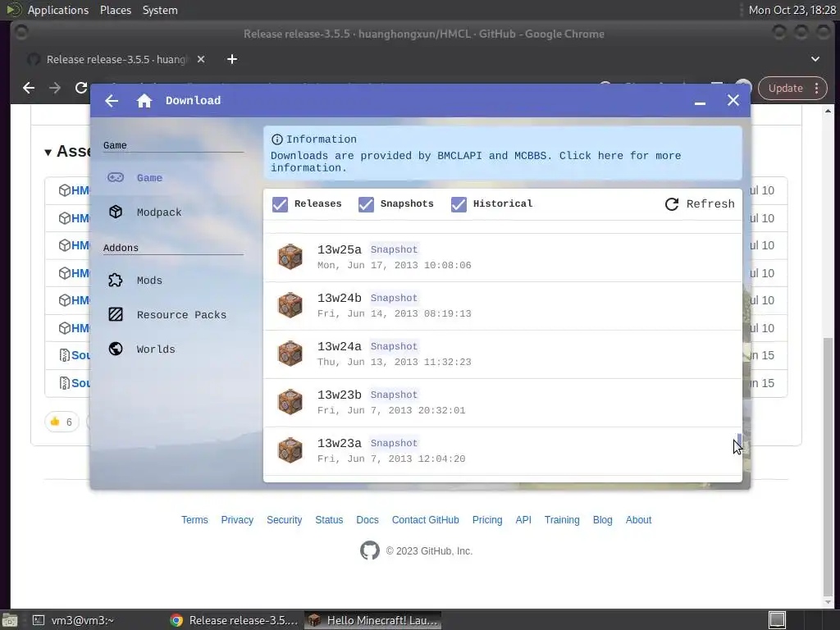
Task: Select Worlds in the sidebar
Action: click(173, 349)
